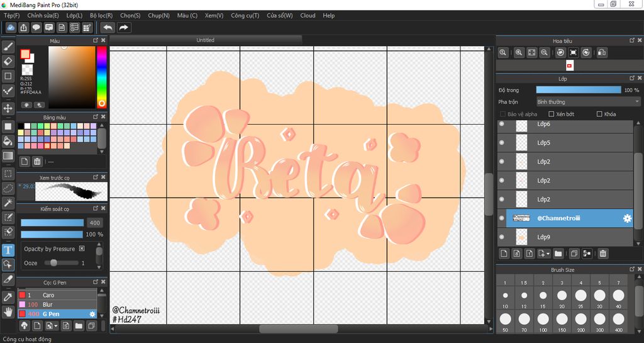Select the Lớp9 layer
Screen dimensions: 644x343
(x=565, y=237)
